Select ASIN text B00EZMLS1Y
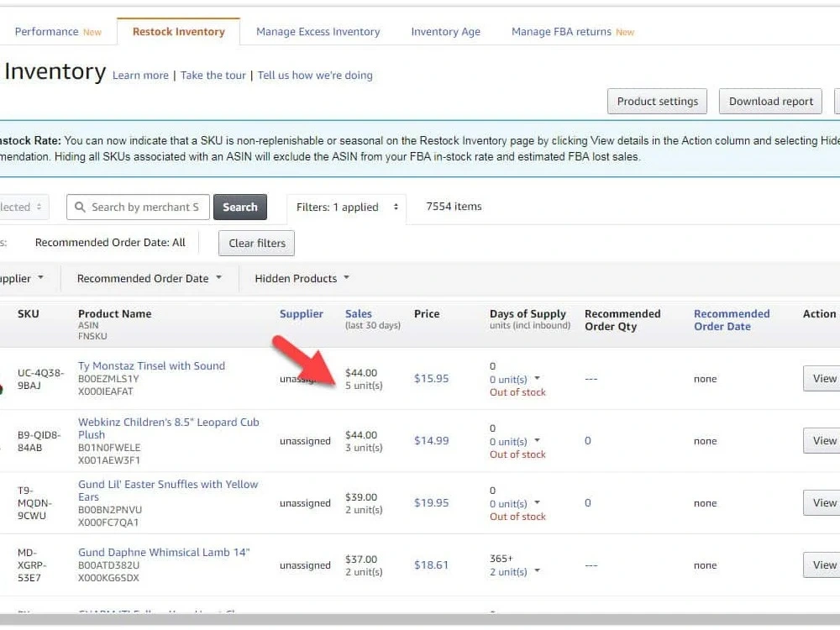The height and width of the screenshot is (630, 840). point(108,379)
